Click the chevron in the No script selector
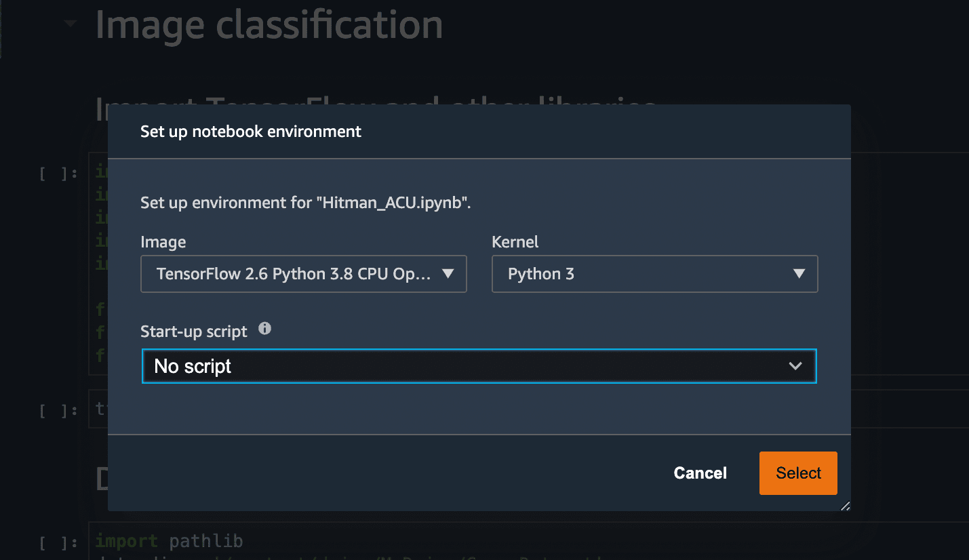 pos(795,366)
